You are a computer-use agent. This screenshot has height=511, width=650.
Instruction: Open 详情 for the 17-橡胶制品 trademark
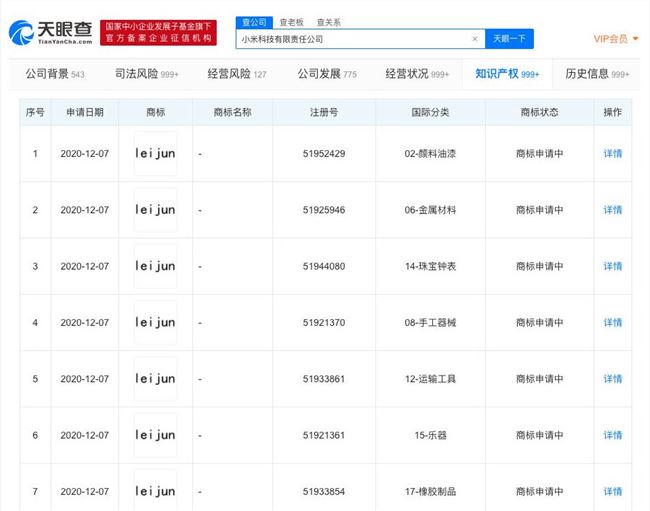tap(613, 492)
